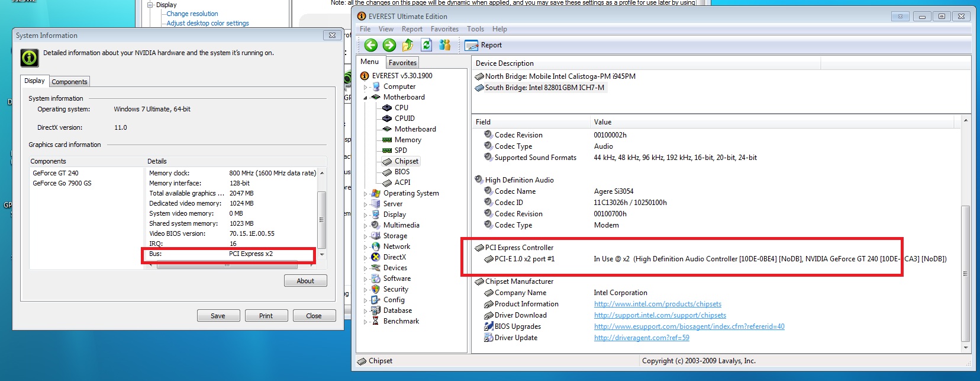The width and height of the screenshot is (980, 381).
Task: Refresh the EVEREST page
Action: 426,45
